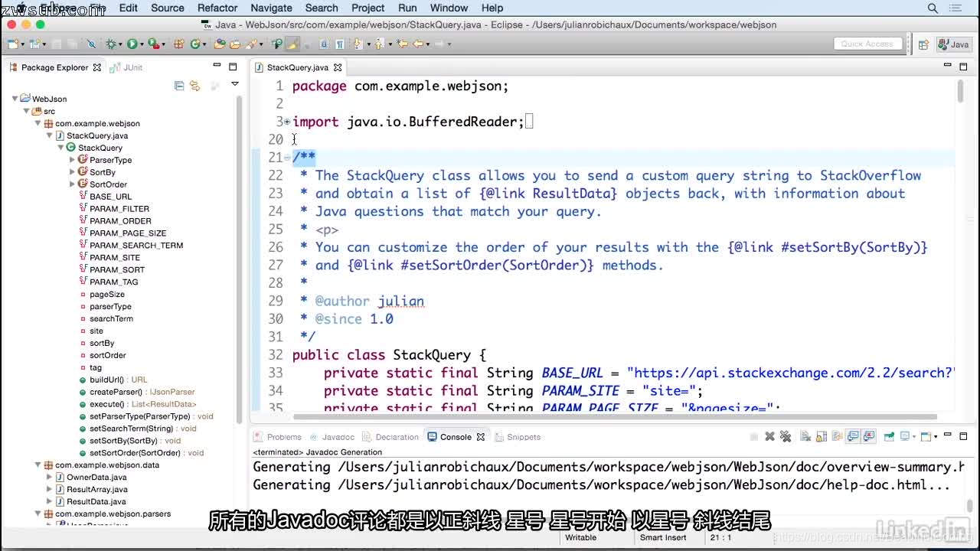Select the buildUrl() method in the tree
Screen dimensions: 980x551
click(118, 380)
